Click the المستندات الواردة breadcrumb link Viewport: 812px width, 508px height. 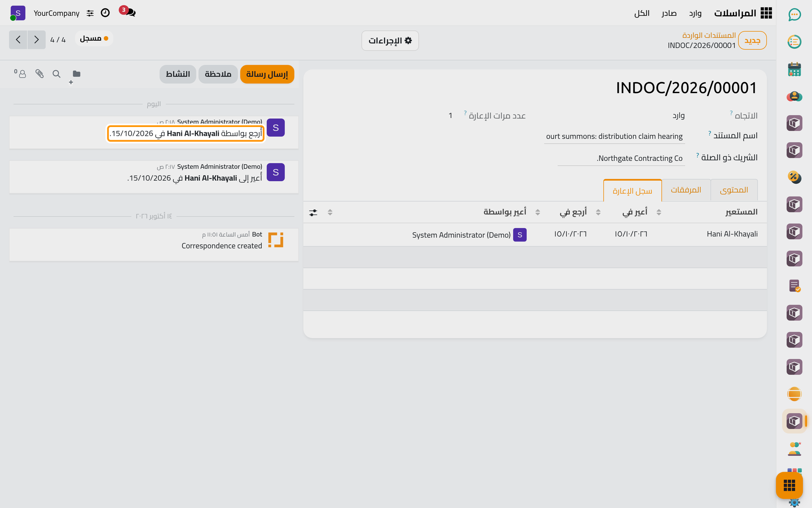(709, 35)
